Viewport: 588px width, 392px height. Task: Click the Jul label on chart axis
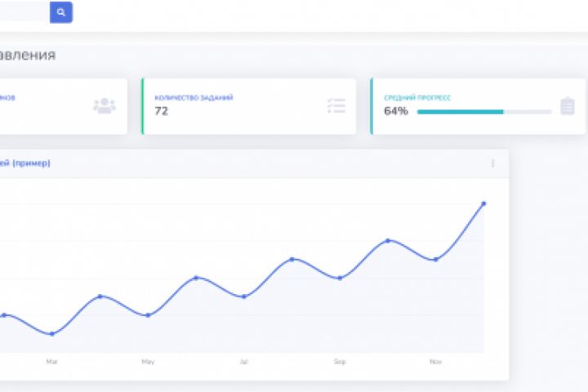pos(243,361)
